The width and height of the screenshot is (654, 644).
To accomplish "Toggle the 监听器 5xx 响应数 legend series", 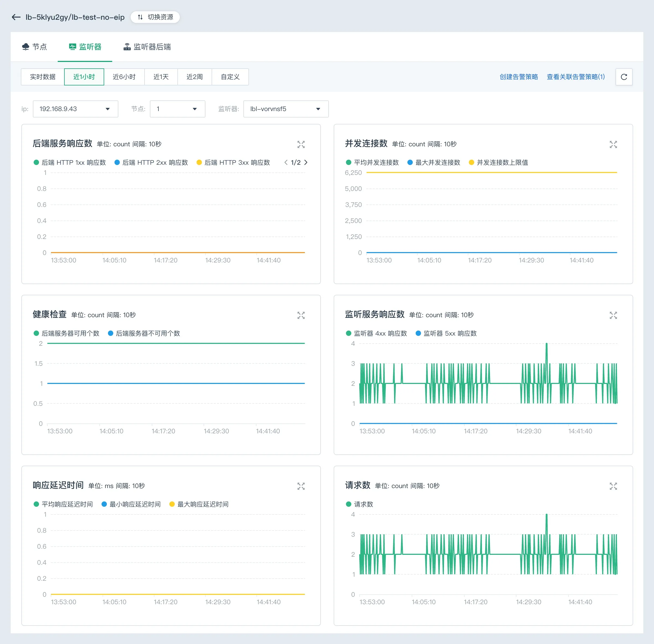I will pos(446,333).
